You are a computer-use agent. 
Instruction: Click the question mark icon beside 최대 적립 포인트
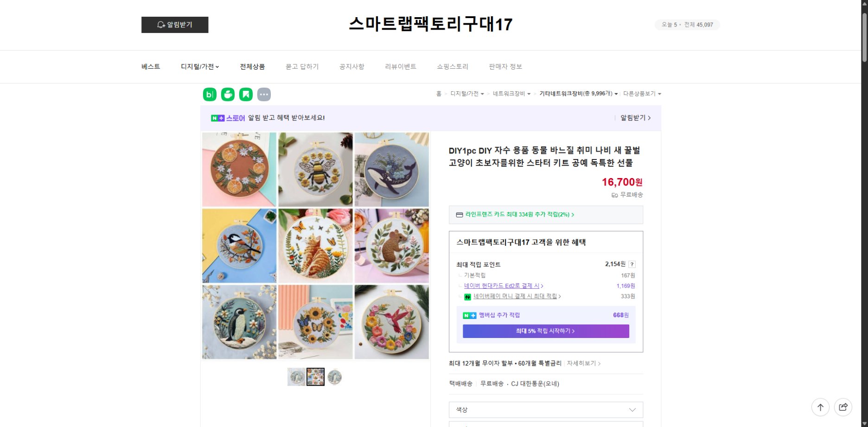[632, 264]
